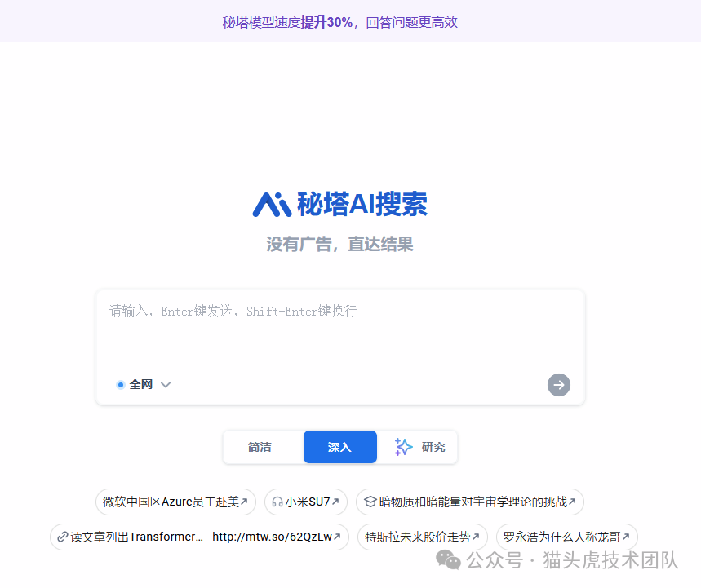Open suggestion 读文章列出Transformer…
This screenshot has height=588, width=701.
(199, 537)
